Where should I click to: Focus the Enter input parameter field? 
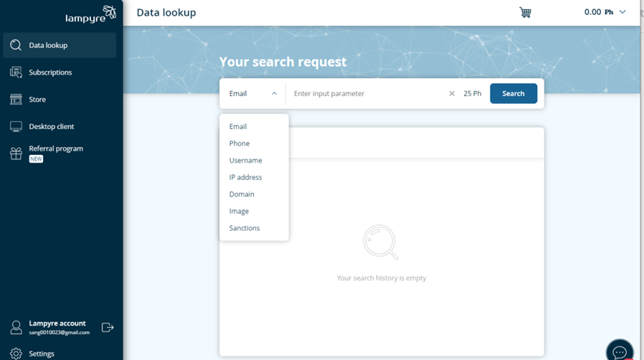(x=368, y=94)
